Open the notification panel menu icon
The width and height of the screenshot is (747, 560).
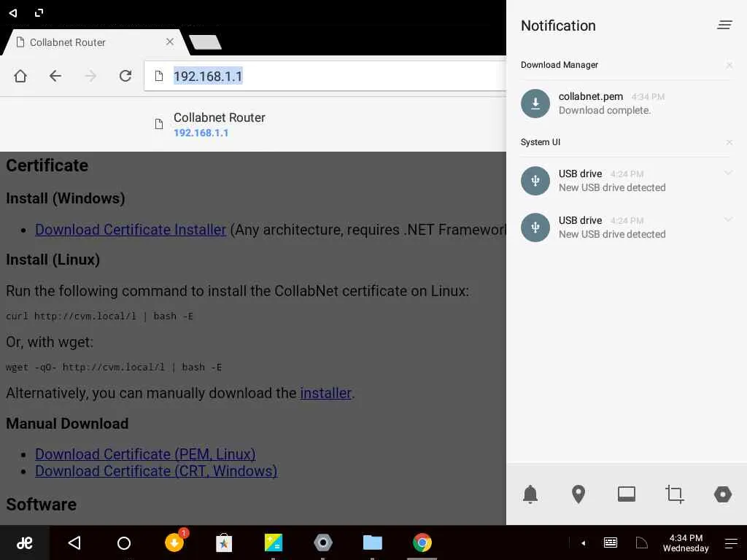coord(724,26)
